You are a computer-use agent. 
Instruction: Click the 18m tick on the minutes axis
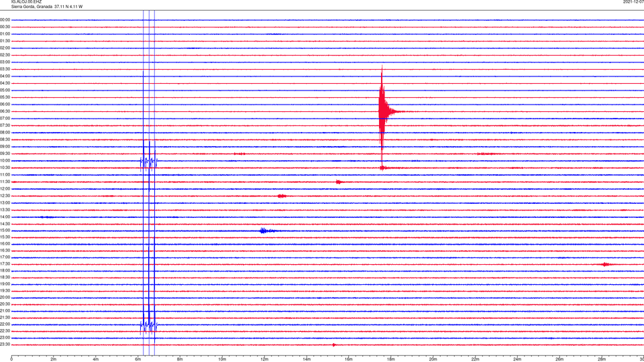(x=391, y=359)
